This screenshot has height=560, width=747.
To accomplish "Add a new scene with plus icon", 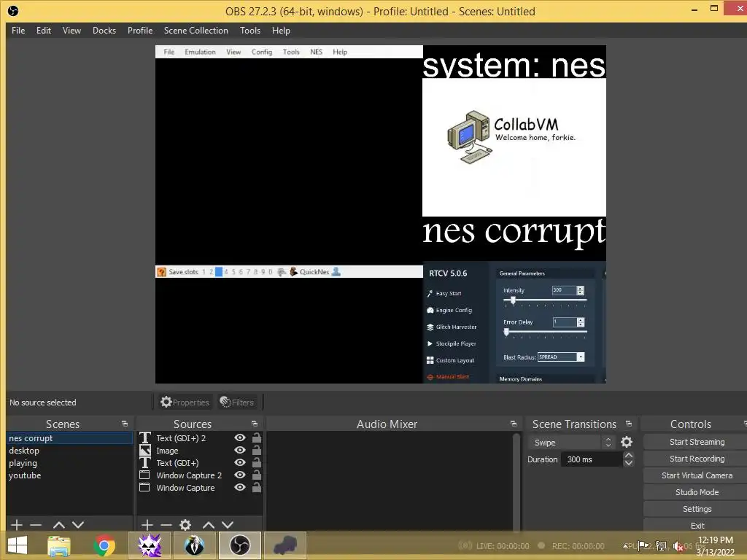I will click(x=17, y=525).
